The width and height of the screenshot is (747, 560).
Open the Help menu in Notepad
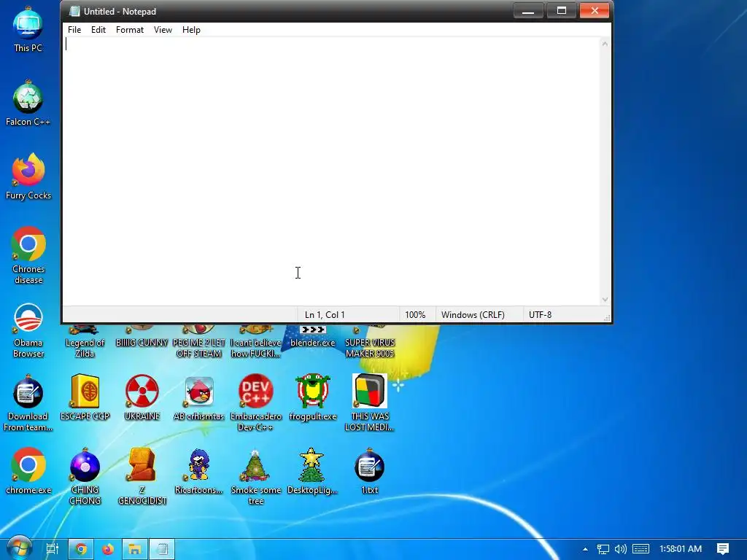point(191,29)
